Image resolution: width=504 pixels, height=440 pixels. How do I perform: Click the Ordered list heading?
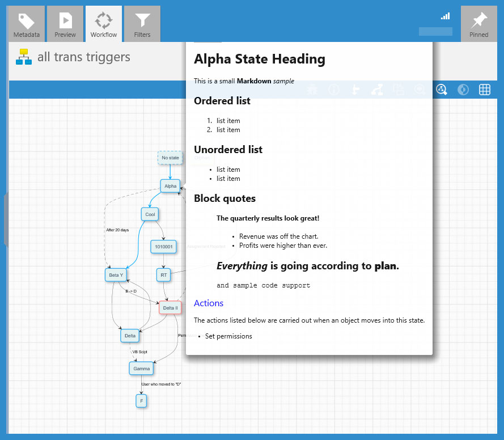[222, 101]
